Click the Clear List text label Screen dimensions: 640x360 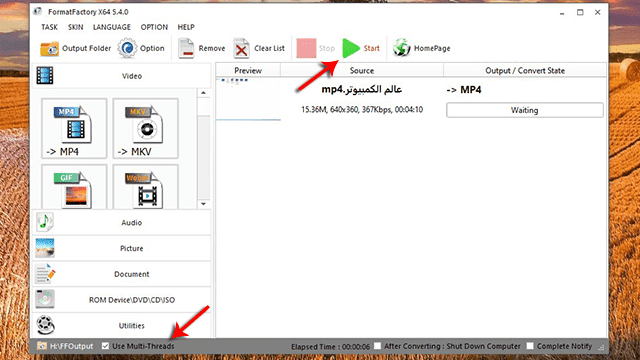269,48
